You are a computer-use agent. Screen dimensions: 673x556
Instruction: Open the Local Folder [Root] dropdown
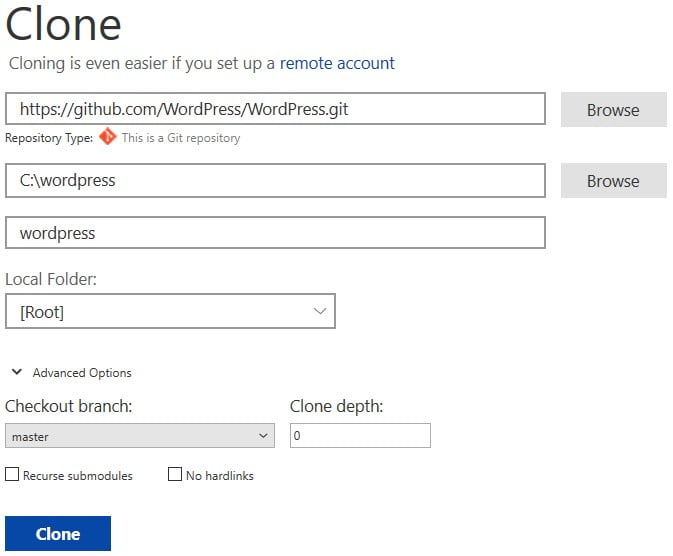pyautogui.click(x=170, y=311)
